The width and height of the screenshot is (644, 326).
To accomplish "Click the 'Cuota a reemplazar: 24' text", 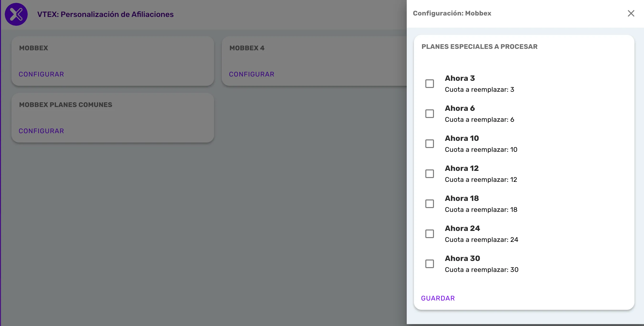I will 481,240.
